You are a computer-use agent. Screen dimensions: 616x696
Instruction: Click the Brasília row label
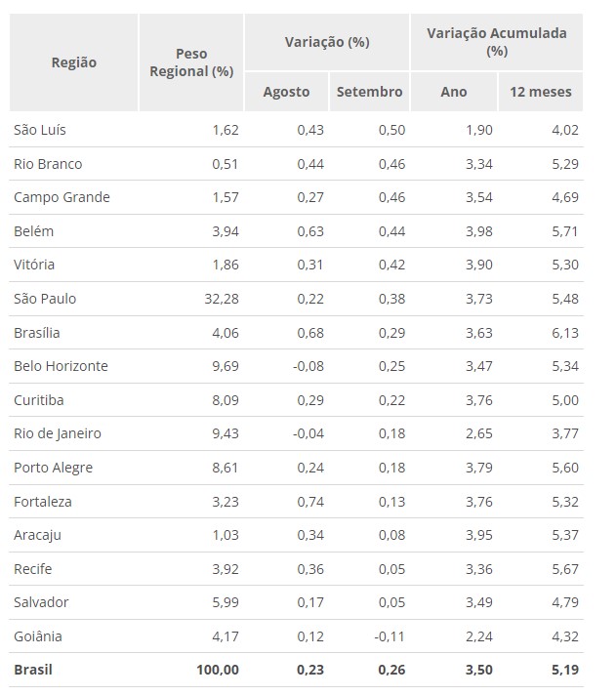[x=37, y=333]
